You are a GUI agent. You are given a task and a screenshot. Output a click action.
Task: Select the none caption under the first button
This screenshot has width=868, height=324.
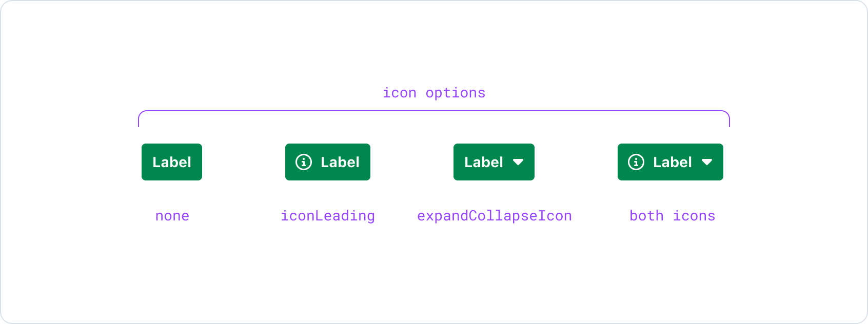point(172,216)
